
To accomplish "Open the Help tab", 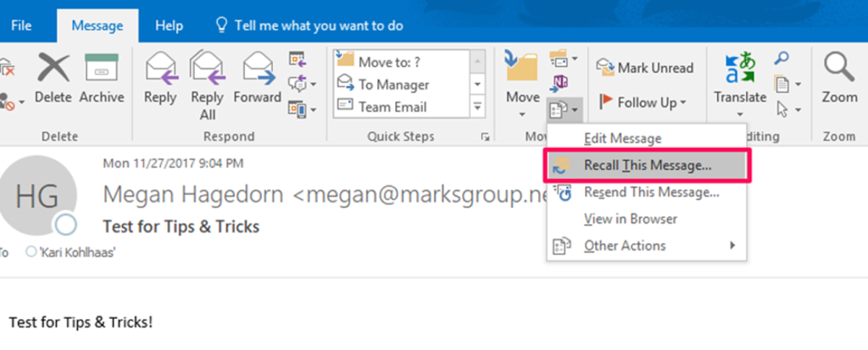I will tap(169, 25).
